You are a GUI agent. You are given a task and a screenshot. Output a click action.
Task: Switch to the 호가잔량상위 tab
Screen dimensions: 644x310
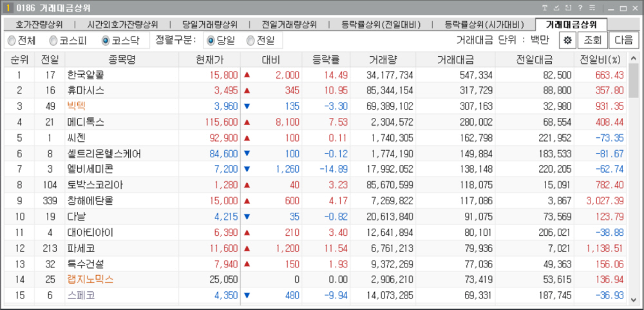pos(39,24)
